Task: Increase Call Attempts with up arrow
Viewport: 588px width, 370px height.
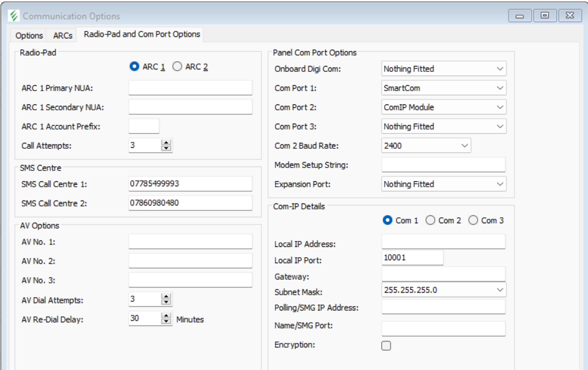Action: pos(166,143)
